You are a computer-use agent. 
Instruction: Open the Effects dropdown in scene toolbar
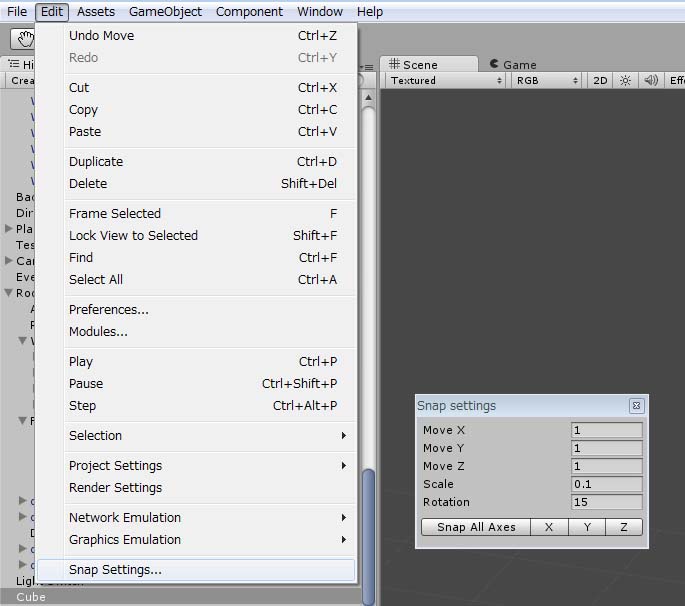[675, 80]
